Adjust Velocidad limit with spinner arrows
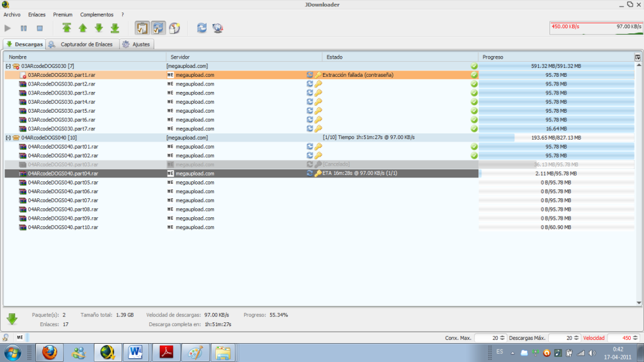Image resolution: width=644 pixels, height=362 pixels. (635, 337)
